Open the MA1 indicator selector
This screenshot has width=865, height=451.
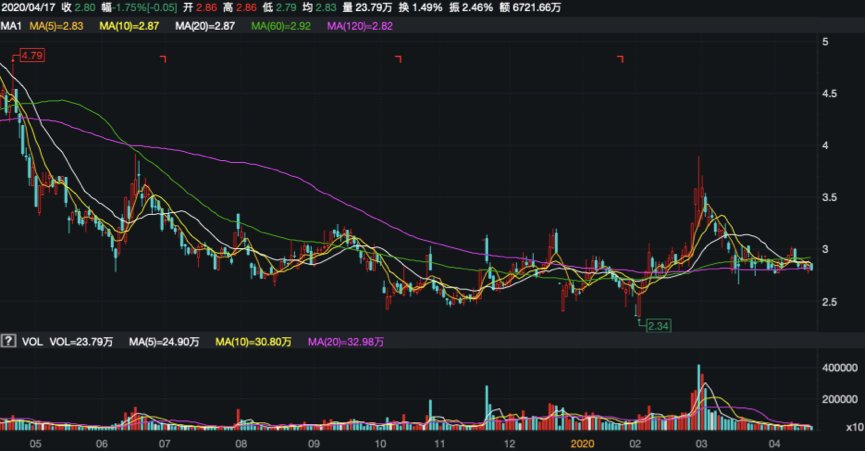pos(11,25)
